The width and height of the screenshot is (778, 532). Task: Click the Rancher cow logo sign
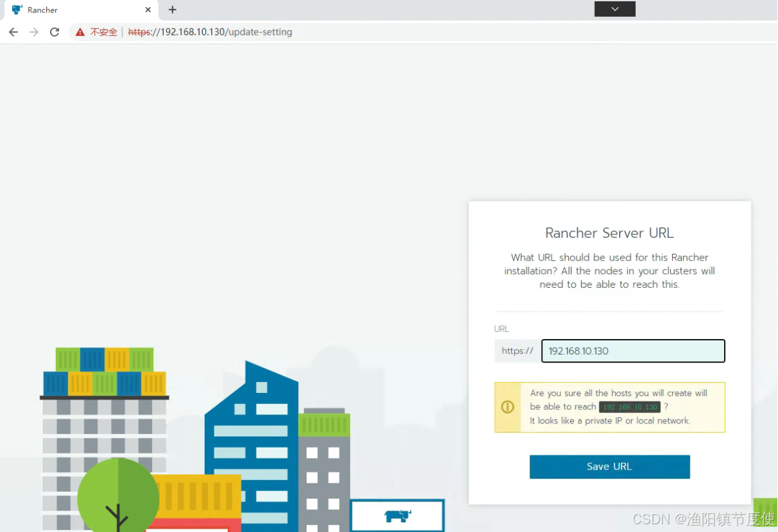pos(397,516)
